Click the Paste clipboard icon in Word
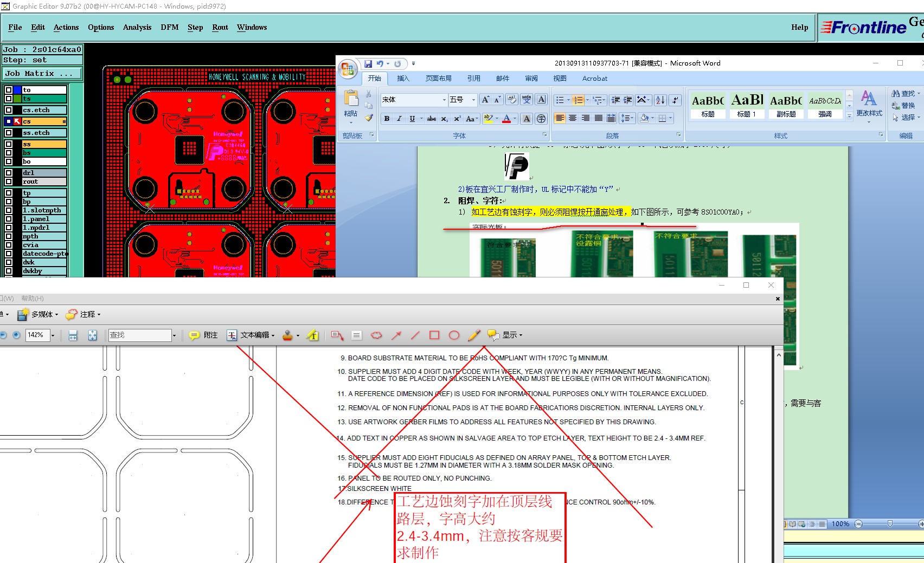This screenshot has height=563, width=924. click(x=351, y=99)
